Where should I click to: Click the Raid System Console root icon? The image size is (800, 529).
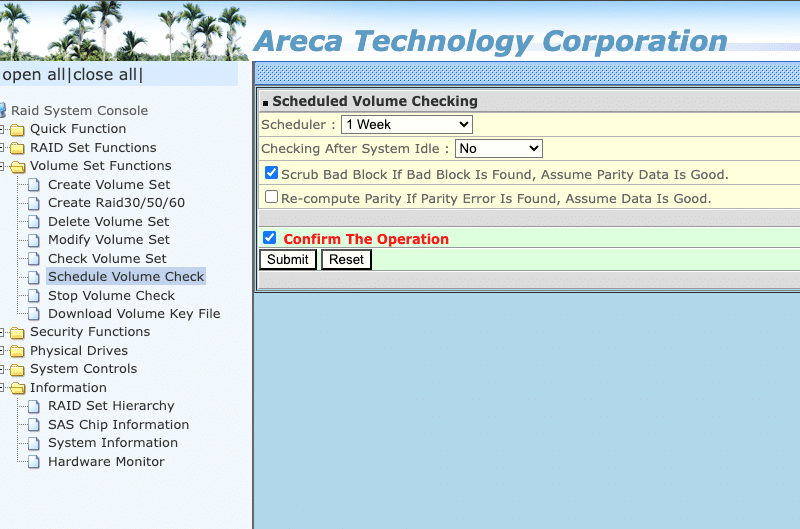pos(3,110)
